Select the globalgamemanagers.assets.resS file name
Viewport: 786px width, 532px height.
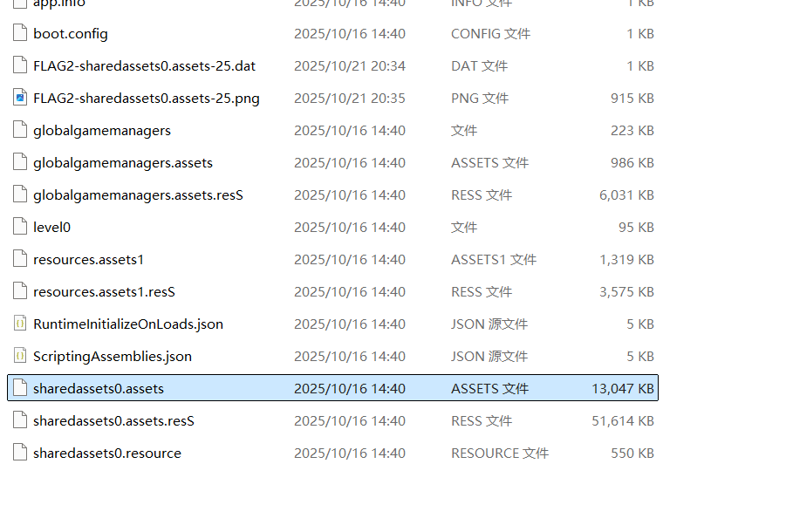pyautogui.click(x=139, y=194)
